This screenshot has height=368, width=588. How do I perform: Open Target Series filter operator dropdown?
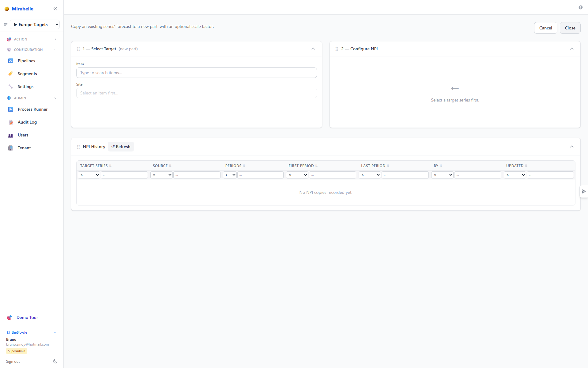[89, 175]
